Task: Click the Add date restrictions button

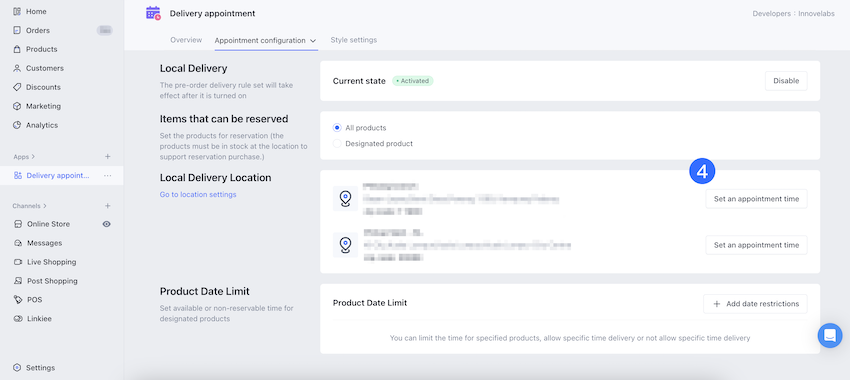Action: click(x=755, y=304)
